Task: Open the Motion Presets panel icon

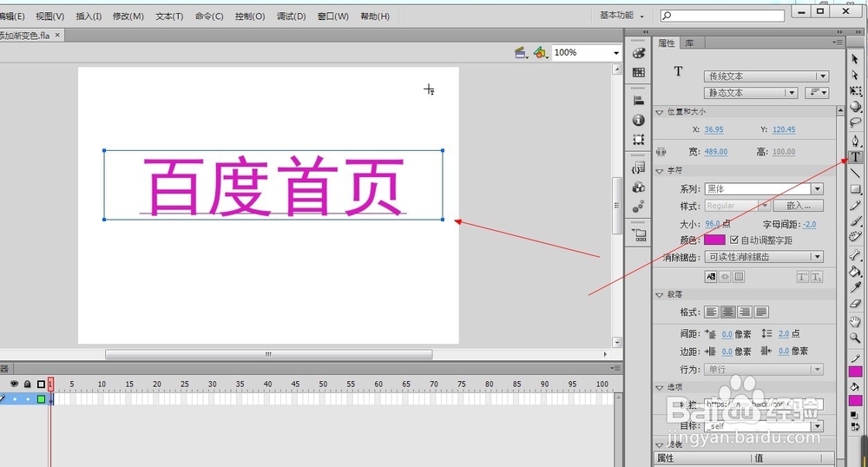Action: 639,207
